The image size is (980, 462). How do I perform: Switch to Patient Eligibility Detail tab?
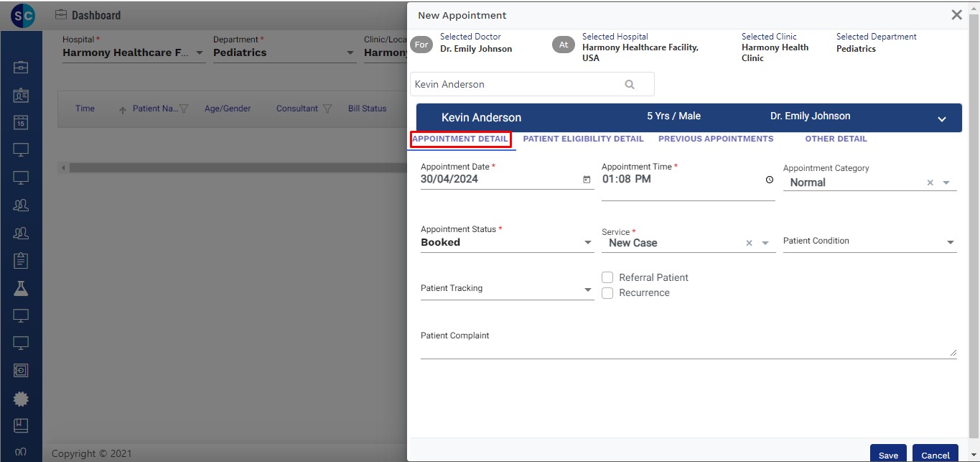[x=583, y=139]
